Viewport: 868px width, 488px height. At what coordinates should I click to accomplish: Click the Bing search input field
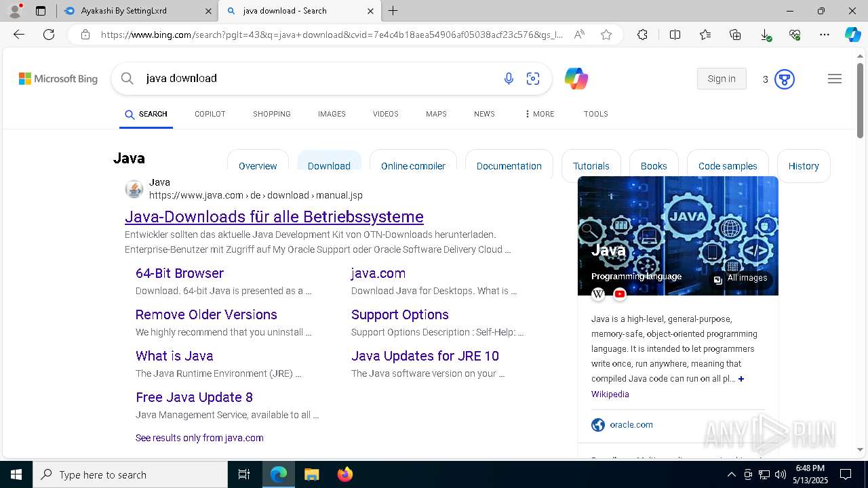(319, 79)
